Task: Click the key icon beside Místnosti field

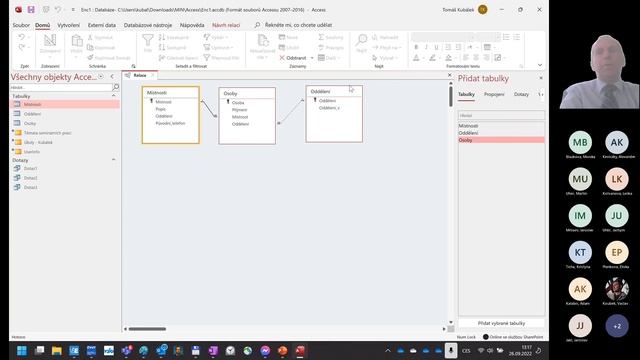Action: [x=151, y=101]
